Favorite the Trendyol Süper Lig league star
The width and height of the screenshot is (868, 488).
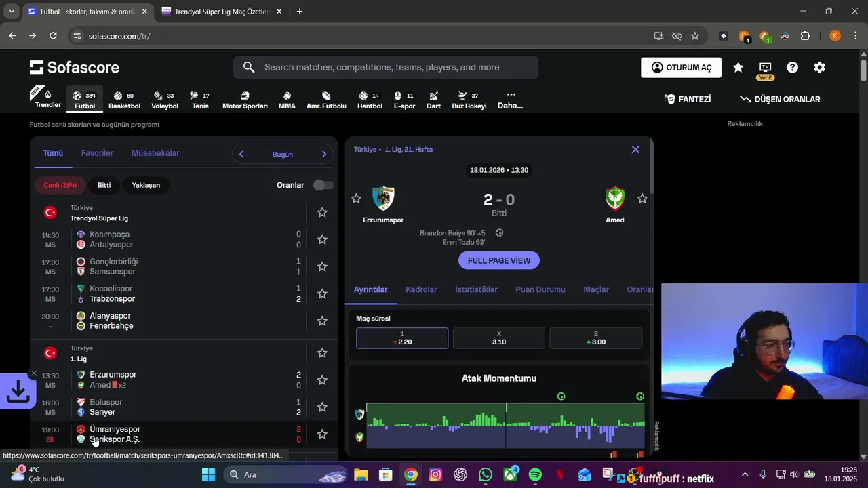click(322, 212)
